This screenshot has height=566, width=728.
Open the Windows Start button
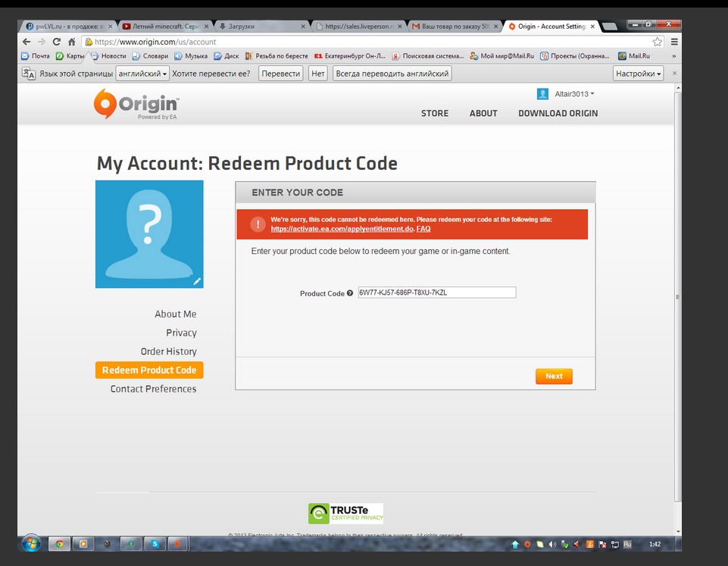pos(31,543)
